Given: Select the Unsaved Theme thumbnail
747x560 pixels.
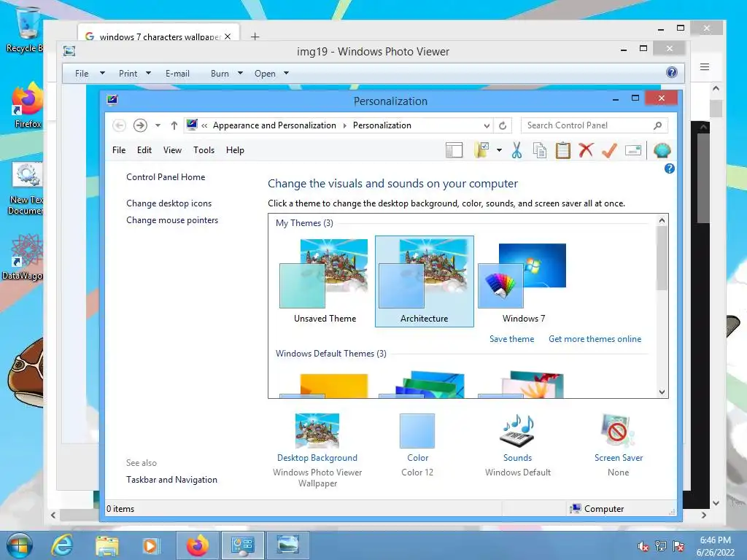Looking at the screenshot, I should 325,281.
